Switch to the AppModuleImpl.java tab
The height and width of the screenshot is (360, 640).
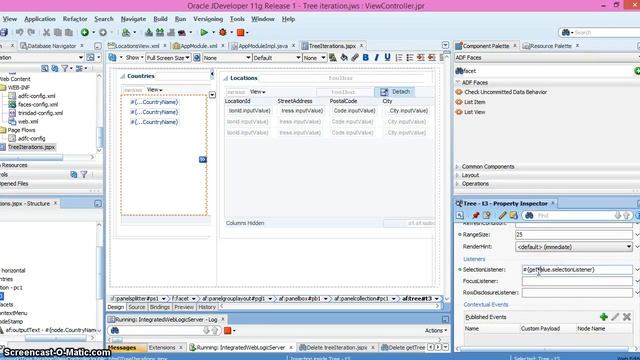click(x=263, y=46)
